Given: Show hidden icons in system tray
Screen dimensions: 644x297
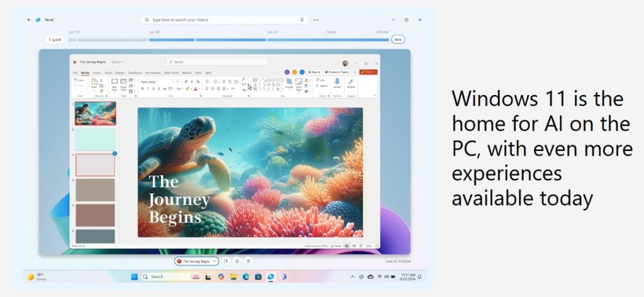Looking at the screenshot, I should (x=352, y=277).
